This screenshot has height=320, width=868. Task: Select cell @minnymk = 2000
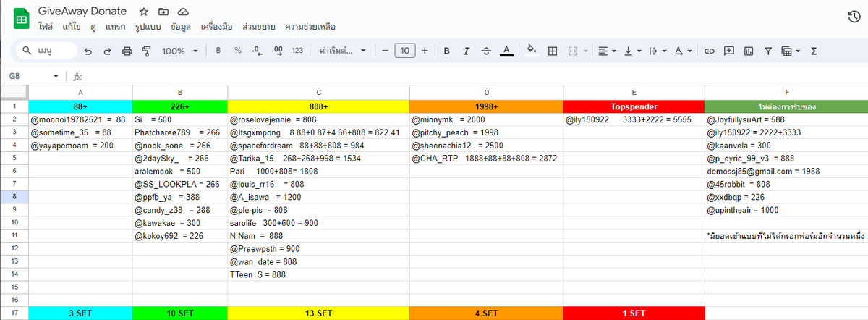pyautogui.click(x=486, y=119)
